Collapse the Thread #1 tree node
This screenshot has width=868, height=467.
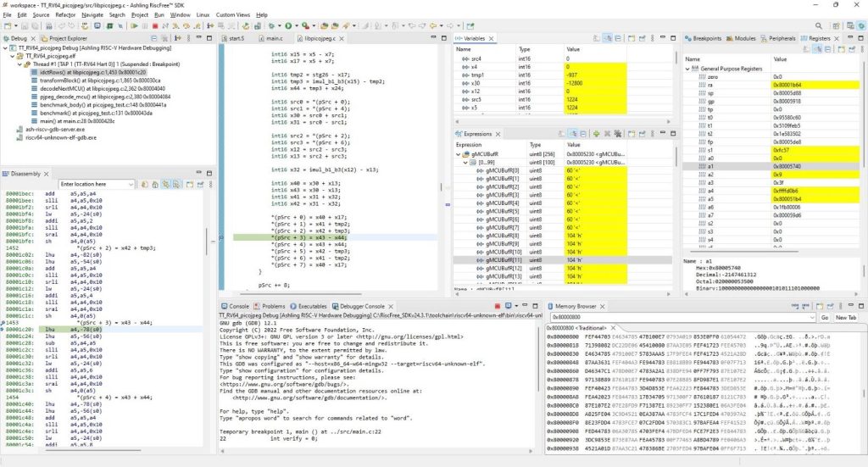[x=20, y=64]
